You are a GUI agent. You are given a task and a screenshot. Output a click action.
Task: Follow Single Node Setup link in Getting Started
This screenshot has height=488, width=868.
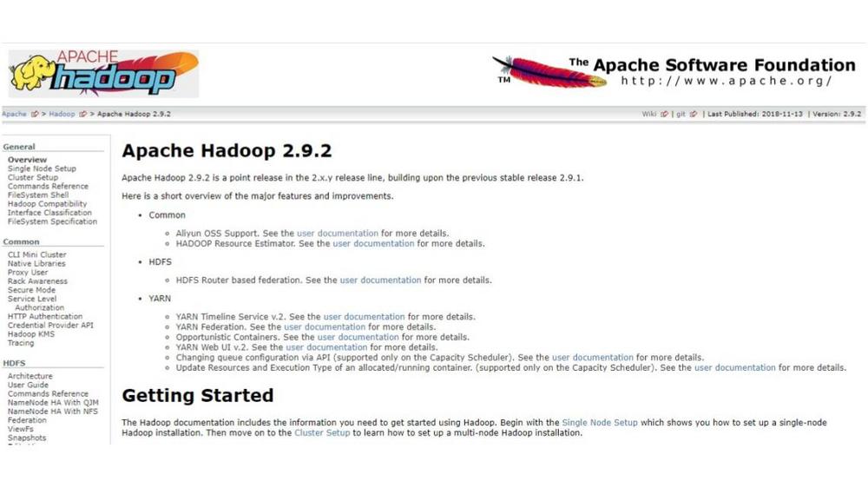600,423
